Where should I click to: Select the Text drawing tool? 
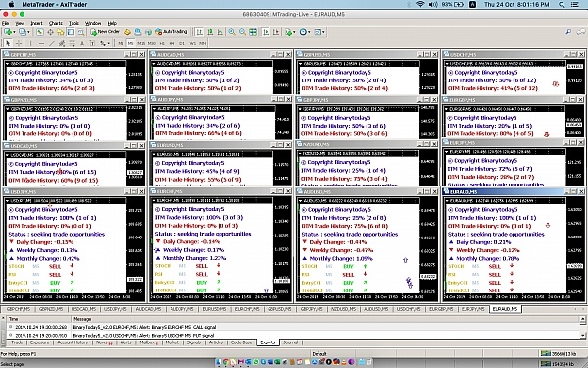pyautogui.click(x=82, y=43)
